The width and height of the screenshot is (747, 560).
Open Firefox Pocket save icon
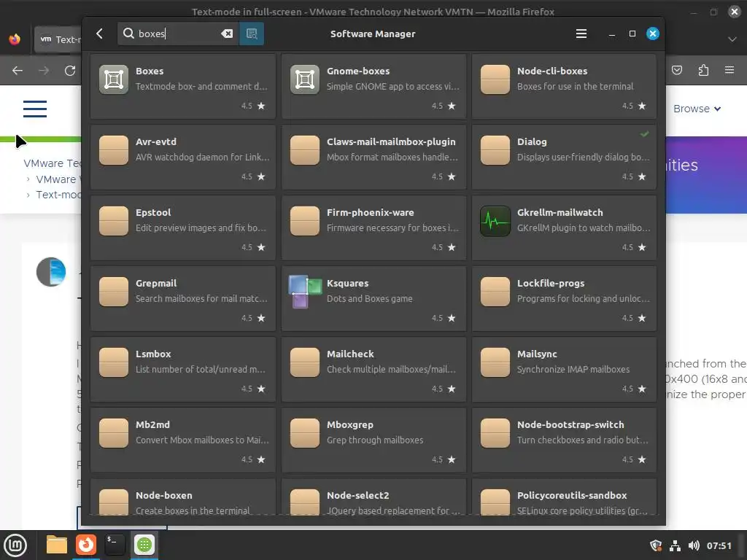click(x=677, y=71)
